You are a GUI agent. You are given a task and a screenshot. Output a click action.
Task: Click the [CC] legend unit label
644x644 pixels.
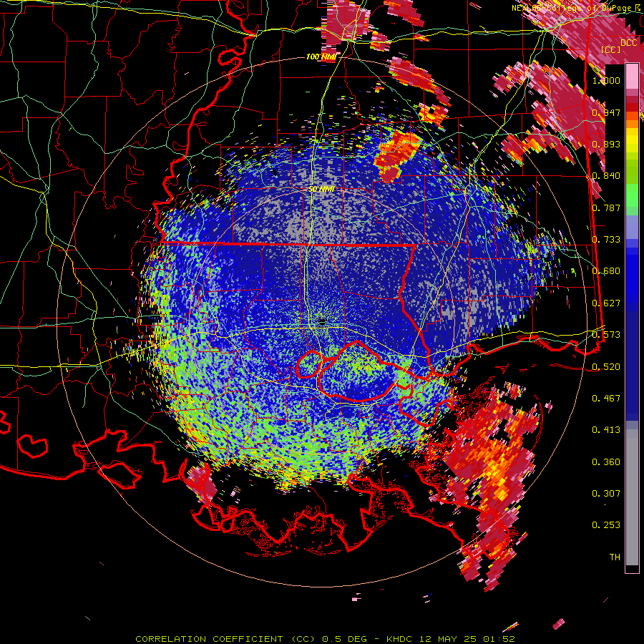pos(610,49)
